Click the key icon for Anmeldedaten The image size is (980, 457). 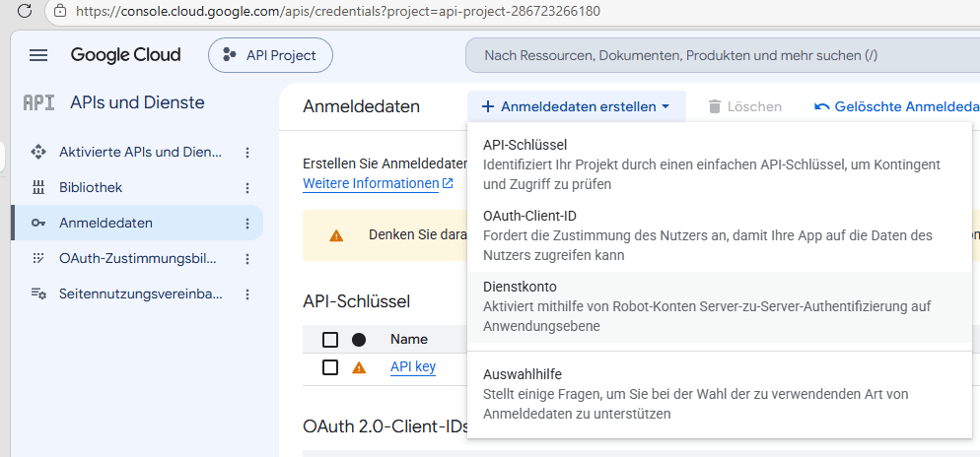click(x=38, y=223)
